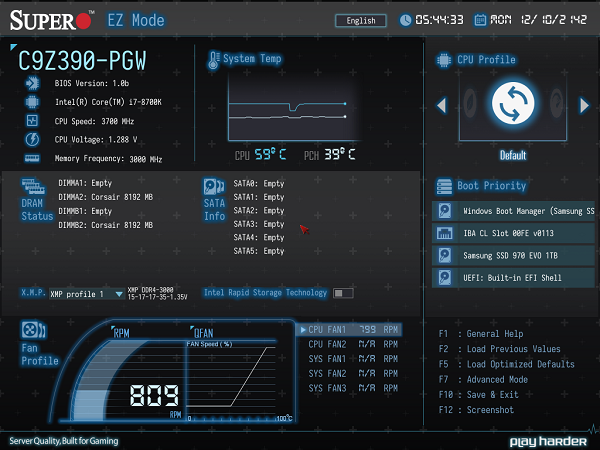Image resolution: width=600 pixels, height=450 pixels.
Task: Click the DRAM Status memory icon
Action: 33,186
